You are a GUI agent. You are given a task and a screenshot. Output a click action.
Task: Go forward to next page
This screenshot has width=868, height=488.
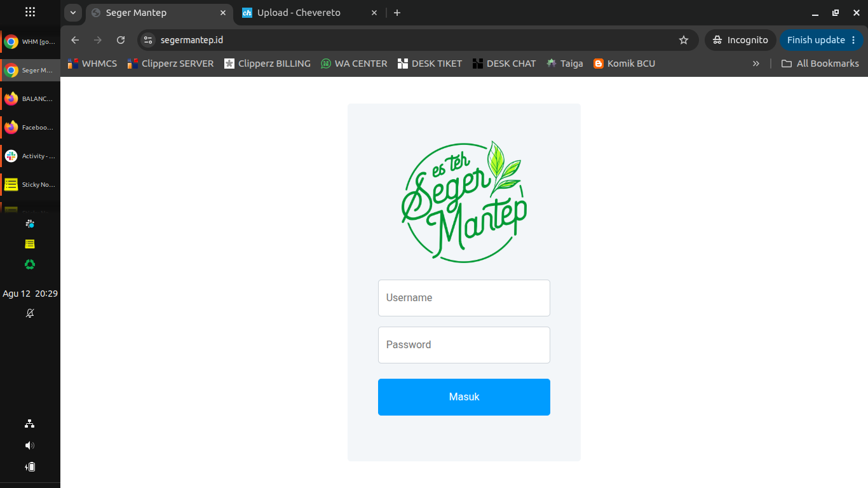(98, 40)
